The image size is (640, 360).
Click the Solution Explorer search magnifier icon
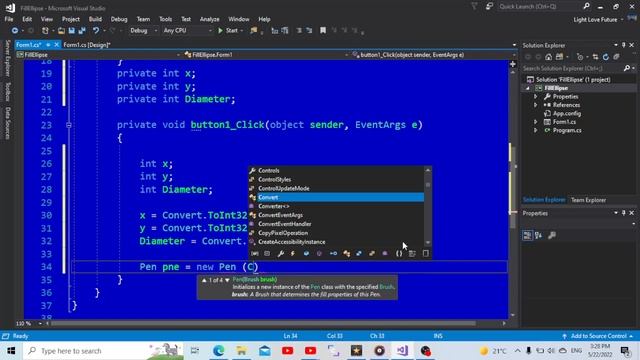click(x=627, y=69)
